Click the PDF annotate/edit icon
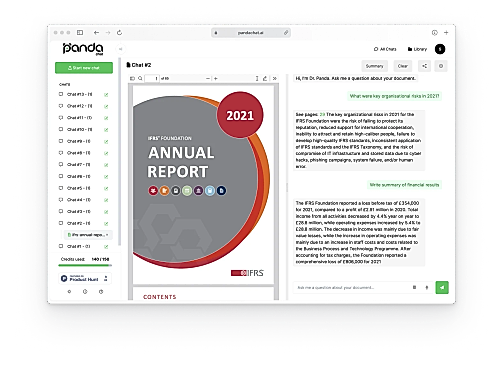Viewport: 503px width, 368px height. click(x=265, y=78)
